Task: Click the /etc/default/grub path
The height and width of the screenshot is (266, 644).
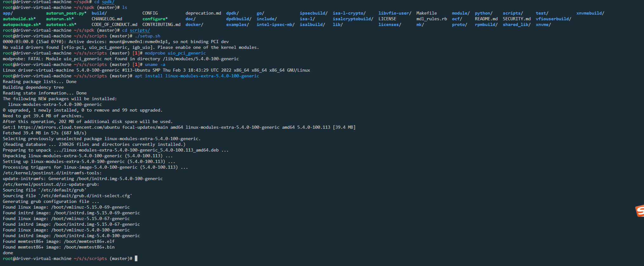Action: pyautogui.click(x=62, y=190)
